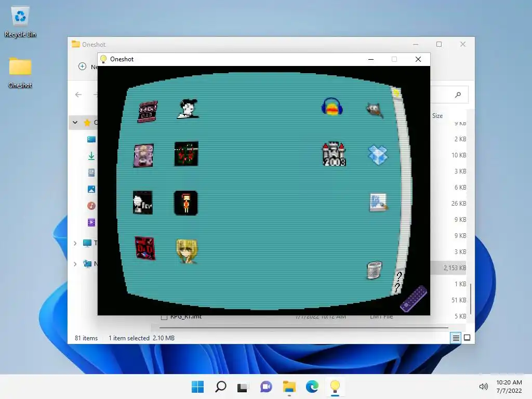Open the purple-pink face portrait icon
Screen dimensions: 532x399
pyautogui.click(x=143, y=155)
